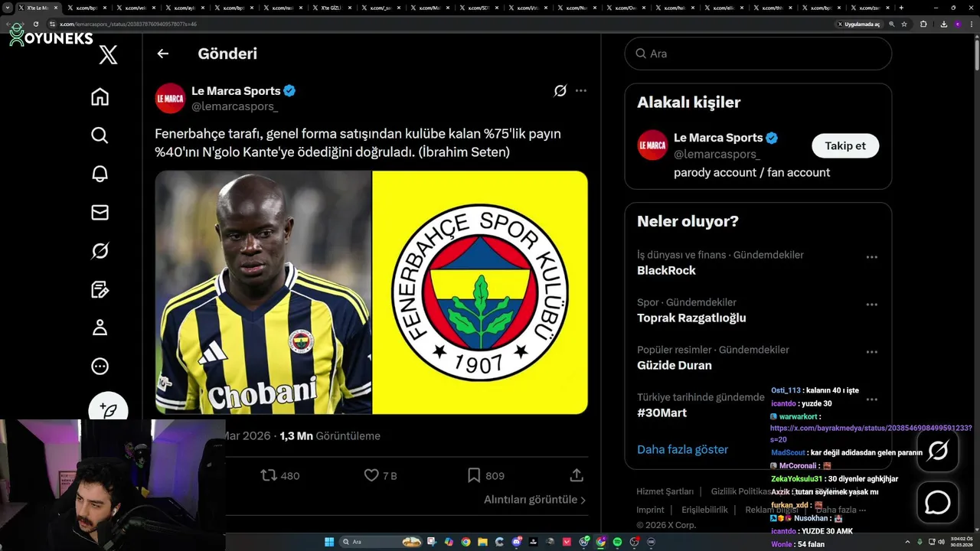
Task: Switch to the X'te Le Marca browser tab
Action: (38, 8)
